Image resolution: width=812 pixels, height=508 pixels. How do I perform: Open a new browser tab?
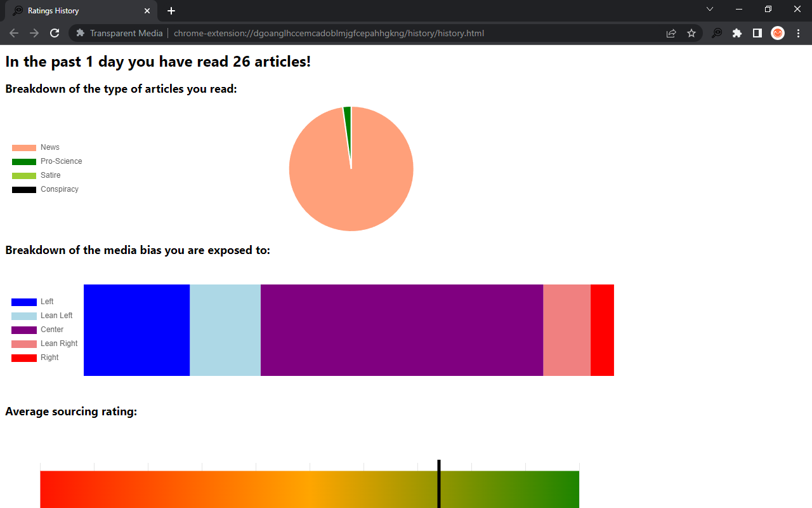click(171, 11)
